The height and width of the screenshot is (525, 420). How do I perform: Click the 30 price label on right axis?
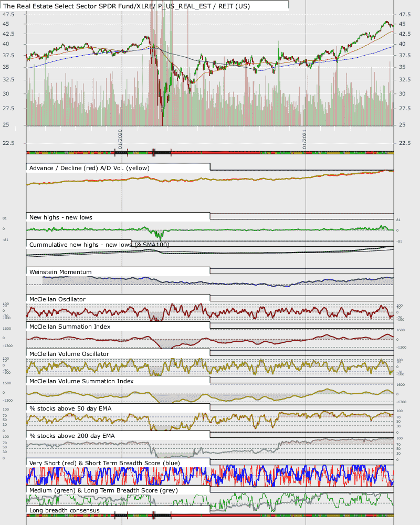click(x=402, y=94)
